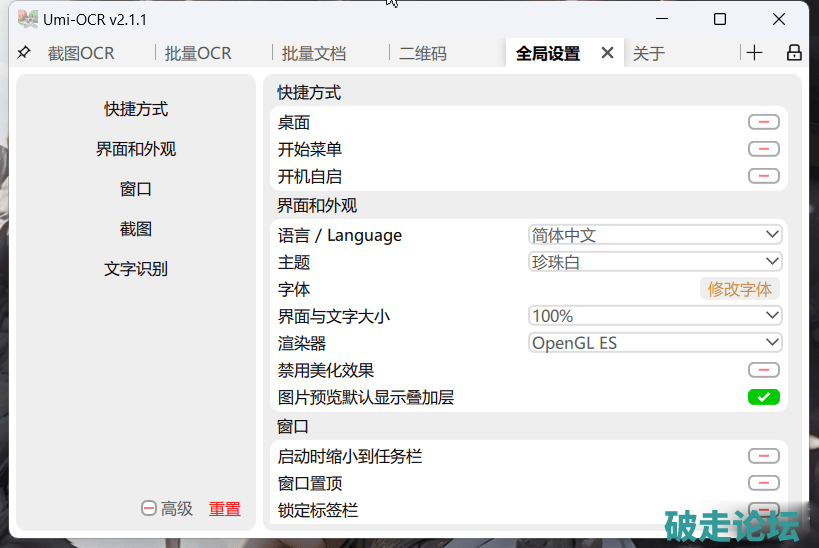Image resolution: width=819 pixels, height=548 pixels.
Task: Click the red 重置 reset link
Action: pos(224,509)
